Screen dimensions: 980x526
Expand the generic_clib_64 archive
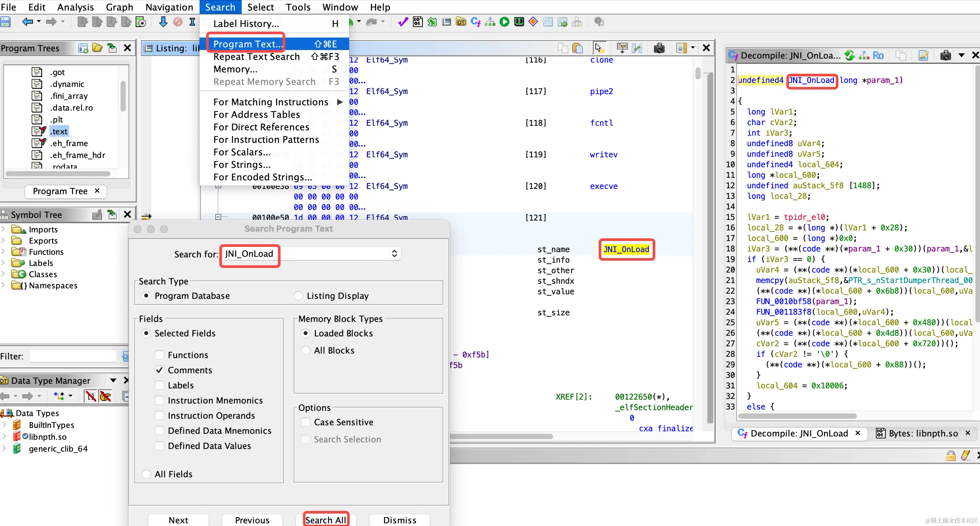4,448
